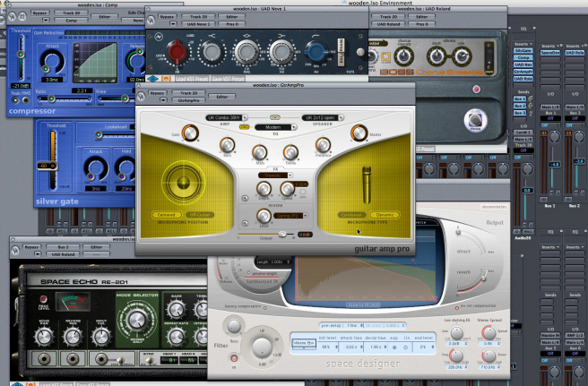The height and width of the screenshot is (386, 588).
Task: Enable latency compensation in Space Designer
Action: pos(265,308)
